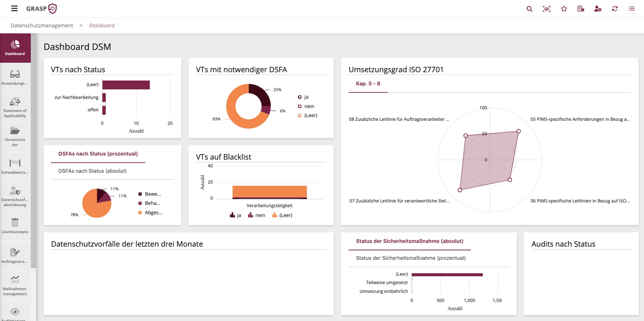644x321 pixels.
Task: Click Datenschutzmanagement breadcrumb link
Action: 42,26
